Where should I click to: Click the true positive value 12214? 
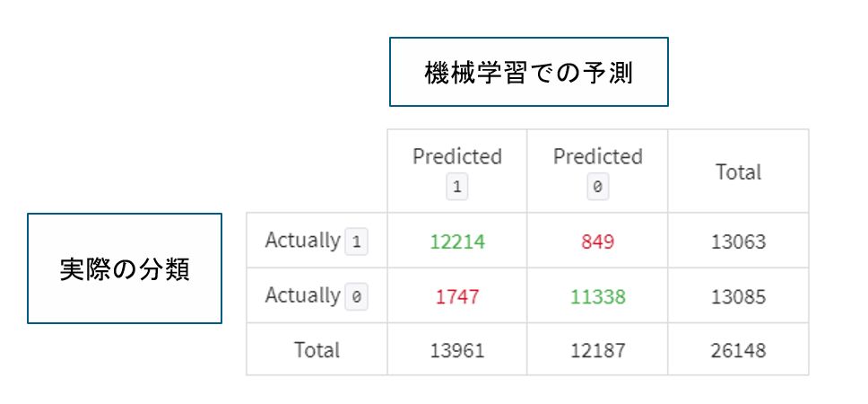(x=457, y=242)
